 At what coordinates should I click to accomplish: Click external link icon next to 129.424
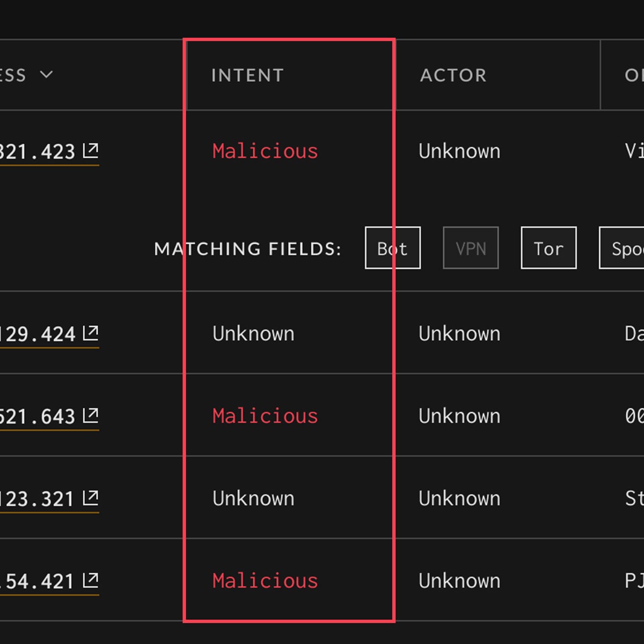pyautogui.click(x=91, y=333)
